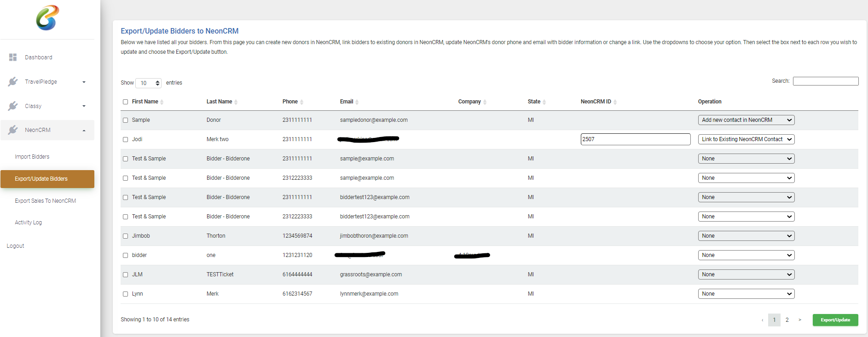Screen dimensions: 868x337
Task: Sort by Company column arrows
Action: click(x=485, y=102)
